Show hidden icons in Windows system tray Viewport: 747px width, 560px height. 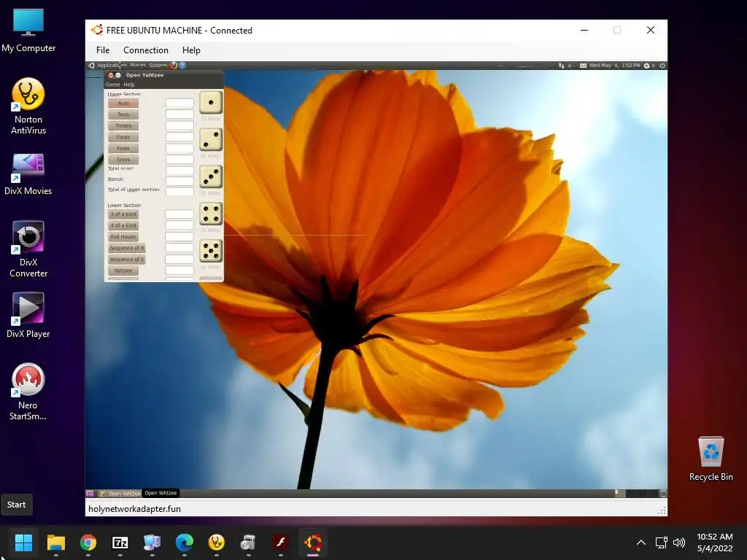pos(641,542)
